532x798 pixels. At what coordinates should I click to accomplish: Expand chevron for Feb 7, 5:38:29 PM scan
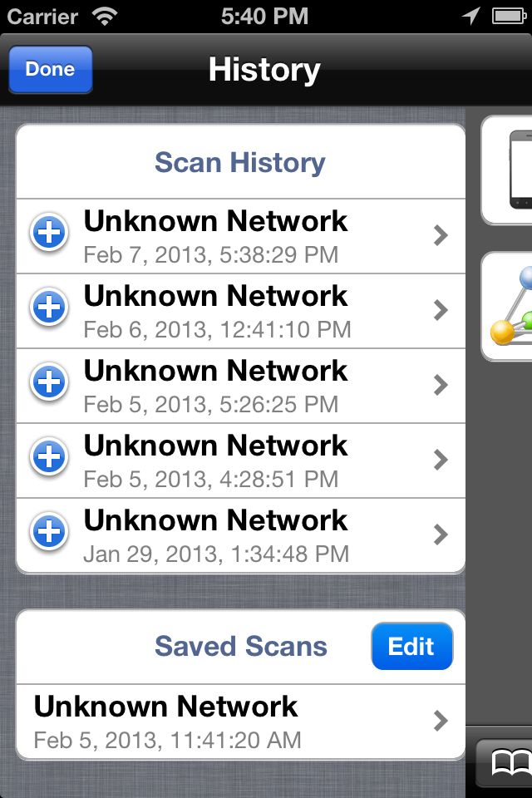[441, 235]
